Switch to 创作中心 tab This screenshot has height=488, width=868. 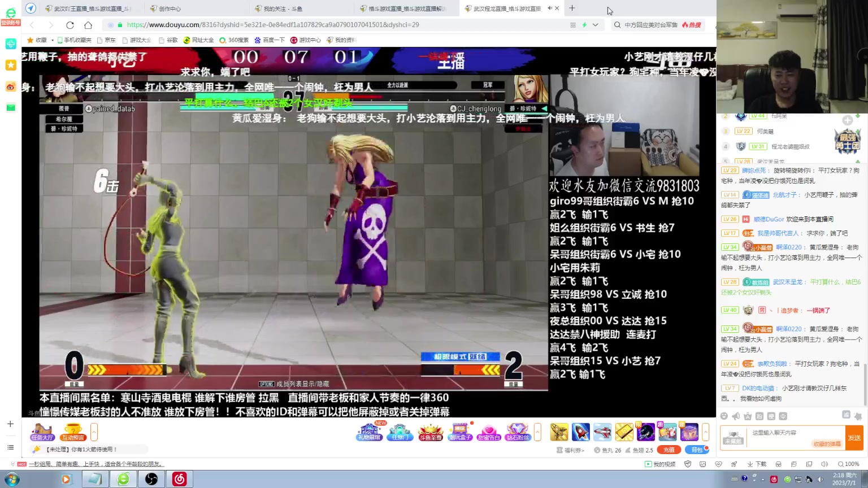[196, 8]
